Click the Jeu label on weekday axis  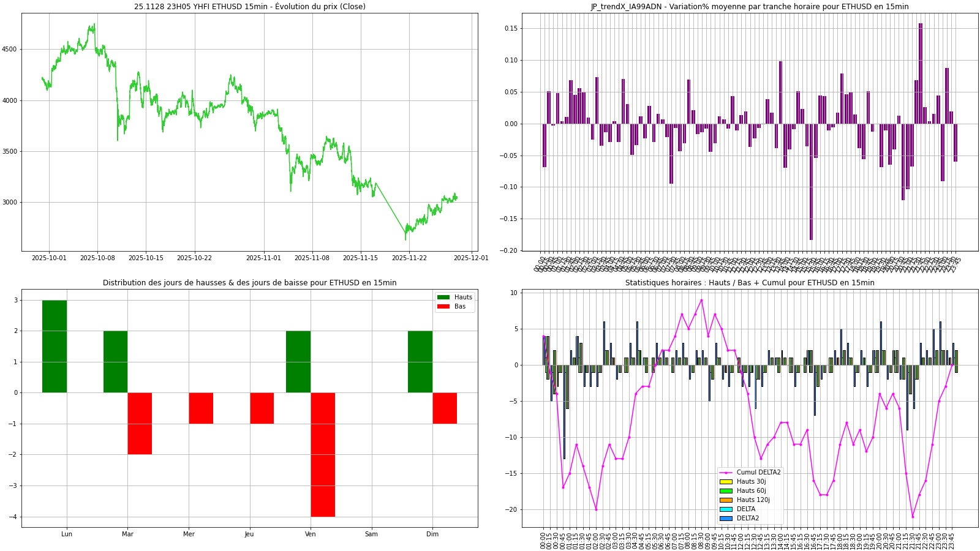tap(249, 534)
